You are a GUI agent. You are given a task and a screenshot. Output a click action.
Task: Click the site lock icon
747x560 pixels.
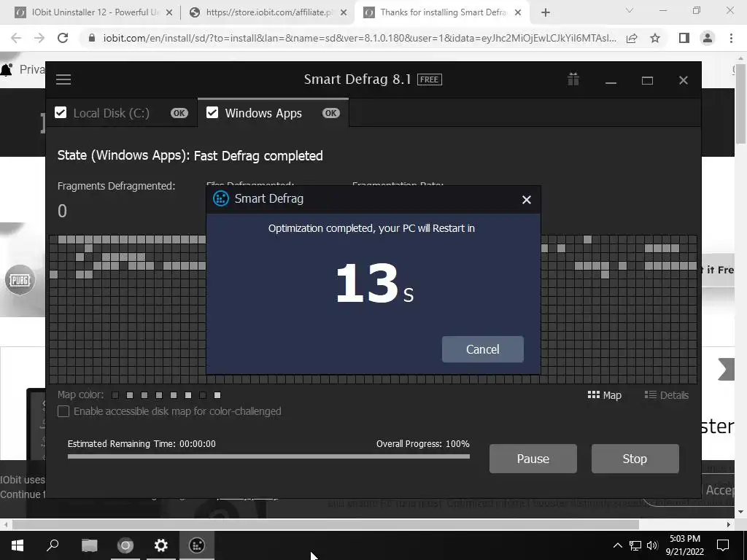click(92, 38)
